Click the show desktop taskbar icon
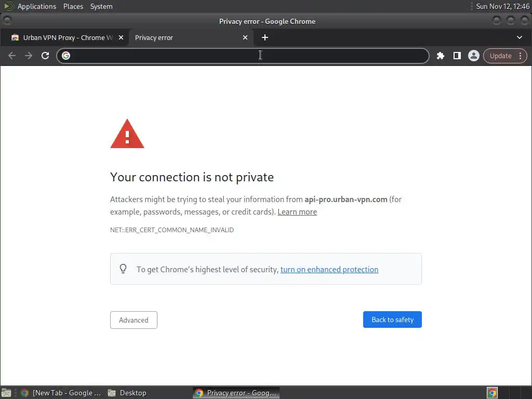 pos(6,393)
